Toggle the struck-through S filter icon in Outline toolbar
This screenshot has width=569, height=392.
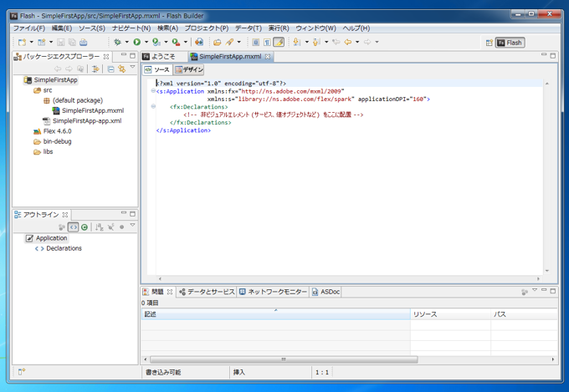(110, 227)
